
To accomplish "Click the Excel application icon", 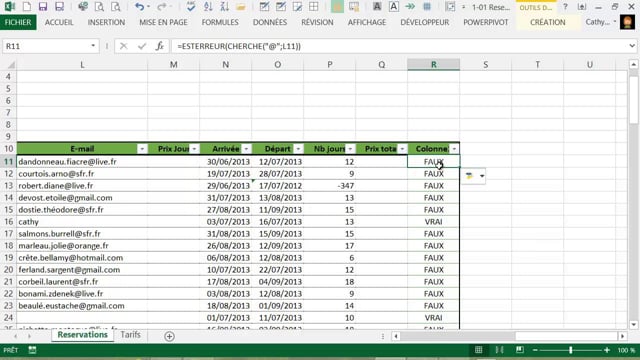I will 9,7.
